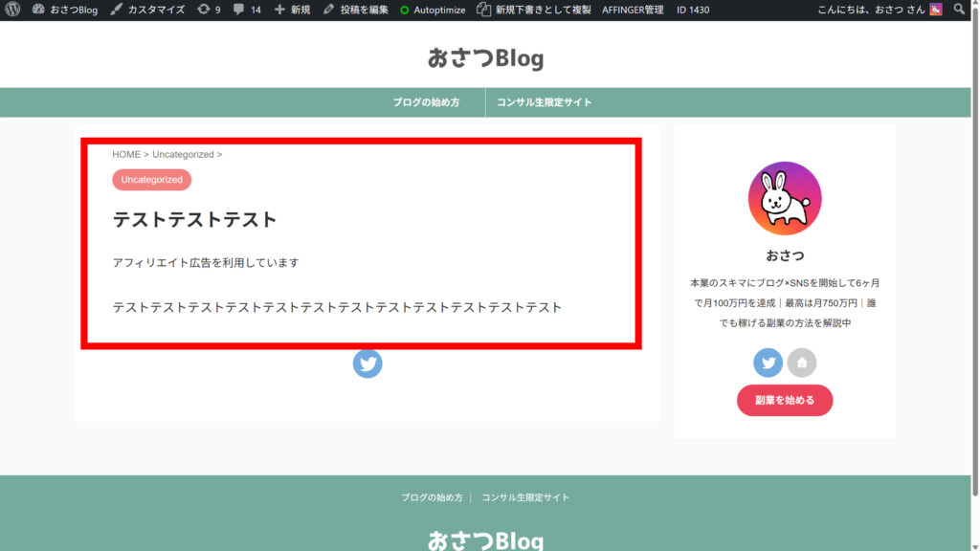View the 9 pending updates
Image resolution: width=980 pixels, height=551 pixels.
tap(209, 10)
